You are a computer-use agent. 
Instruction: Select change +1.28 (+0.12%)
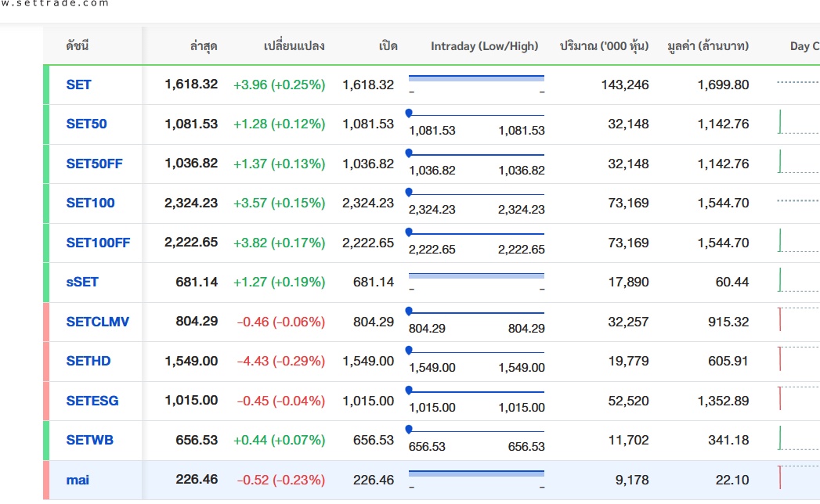coord(280,124)
